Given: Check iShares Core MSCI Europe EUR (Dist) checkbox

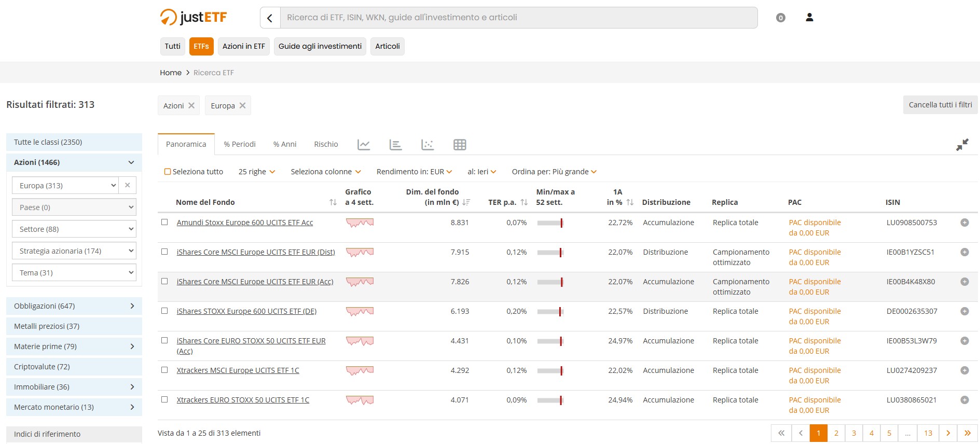Looking at the screenshot, I should [164, 252].
